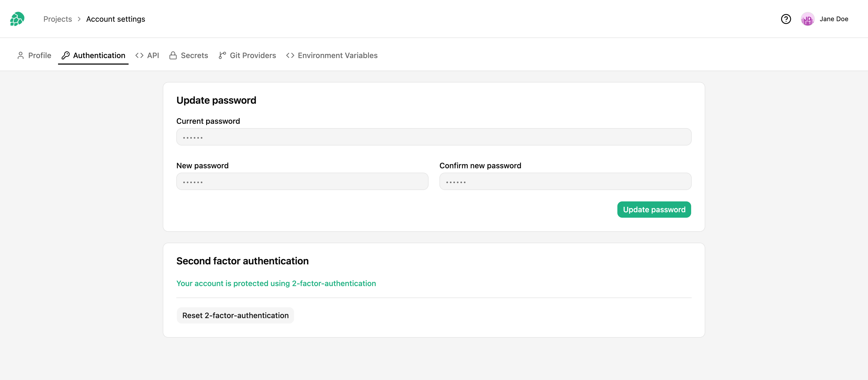Switch to the Profile tab

click(34, 55)
